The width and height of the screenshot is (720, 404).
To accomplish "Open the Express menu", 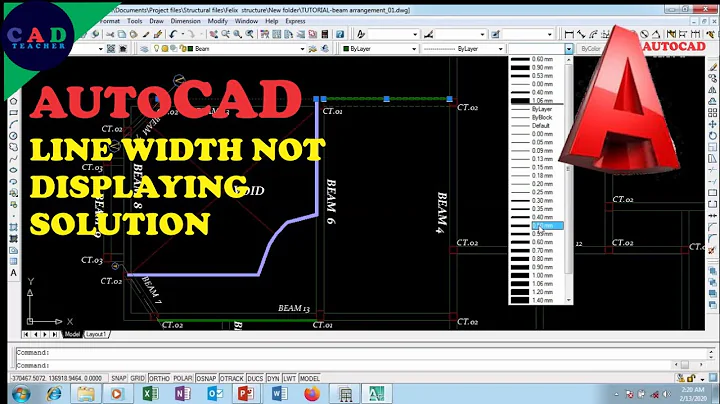I will pyautogui.click(x=295, y=21).
